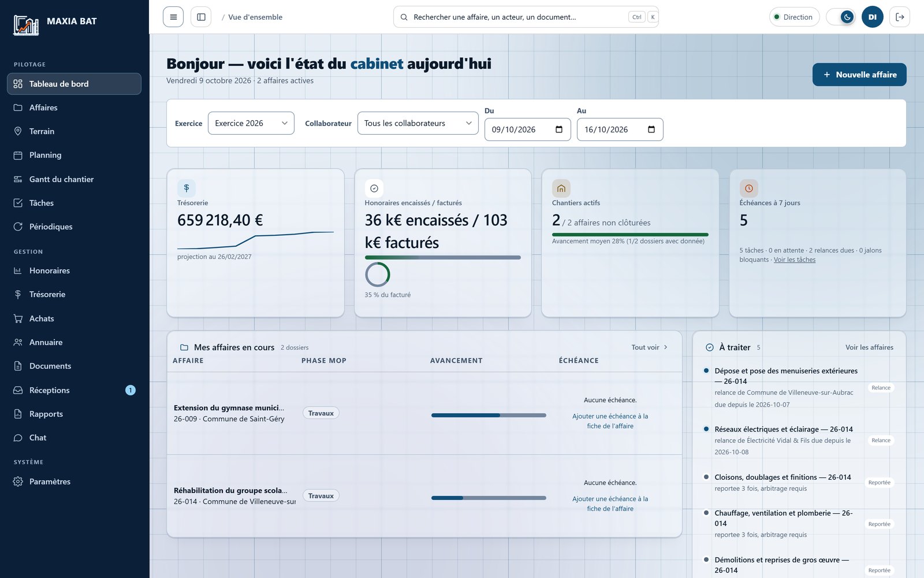This screenshot has height=578, width=924.
Task: Click the Direction role indicator
Action: pyautogui.click(x=794, y=17)
